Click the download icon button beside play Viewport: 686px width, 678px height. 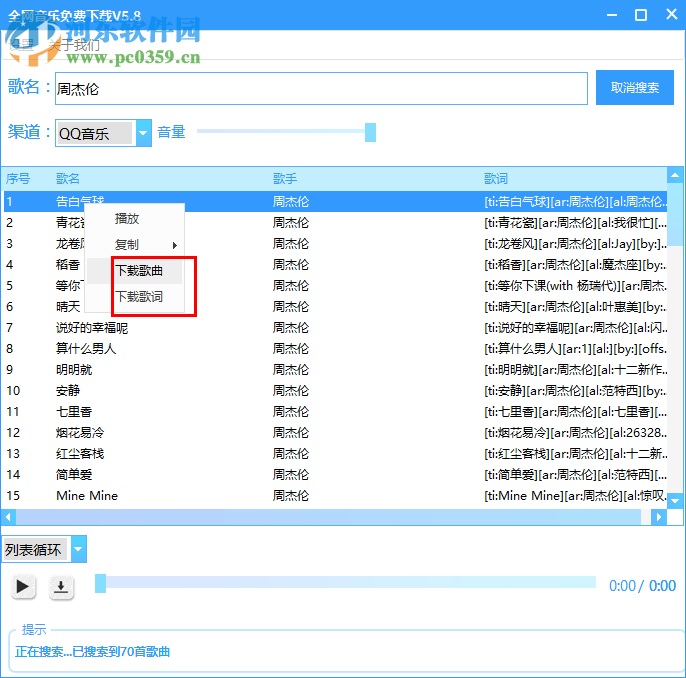point(61,587)
